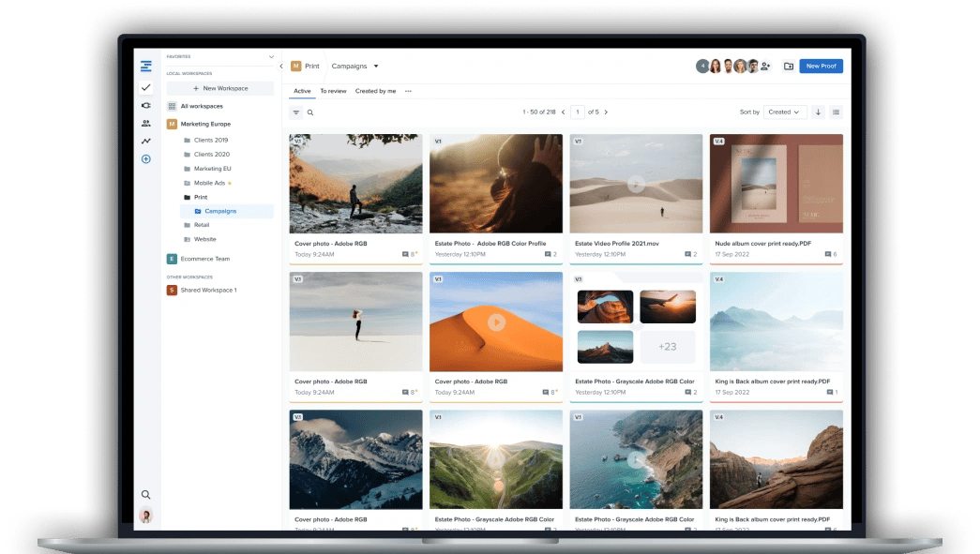Click the download arrow icon near Sort by
Image resolution: width=980 pixels, height=554 pixels.
coord(820,112)
